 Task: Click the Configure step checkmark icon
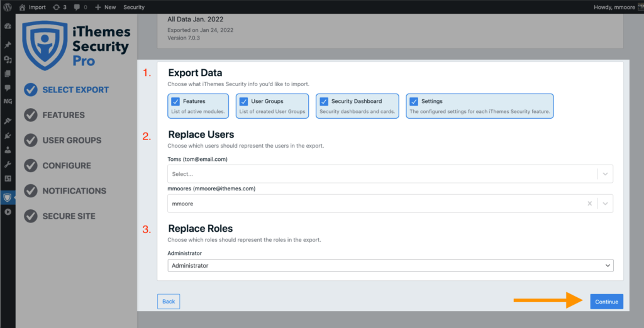click(x=31, y=165)
